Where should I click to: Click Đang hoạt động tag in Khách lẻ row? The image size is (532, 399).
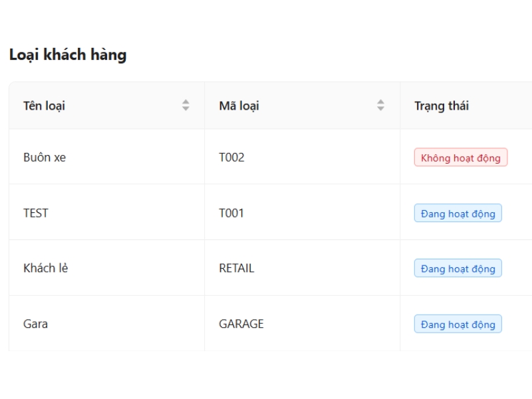coord(458,269)
